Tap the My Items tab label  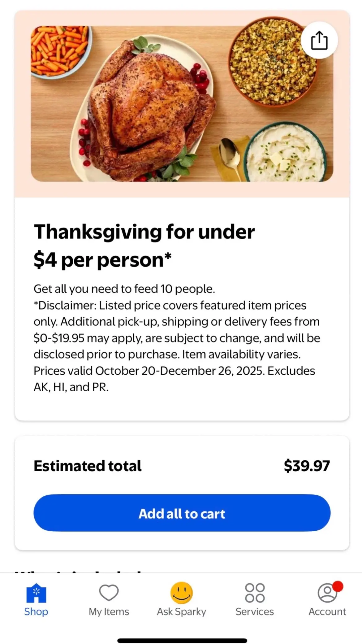[109, 611]
